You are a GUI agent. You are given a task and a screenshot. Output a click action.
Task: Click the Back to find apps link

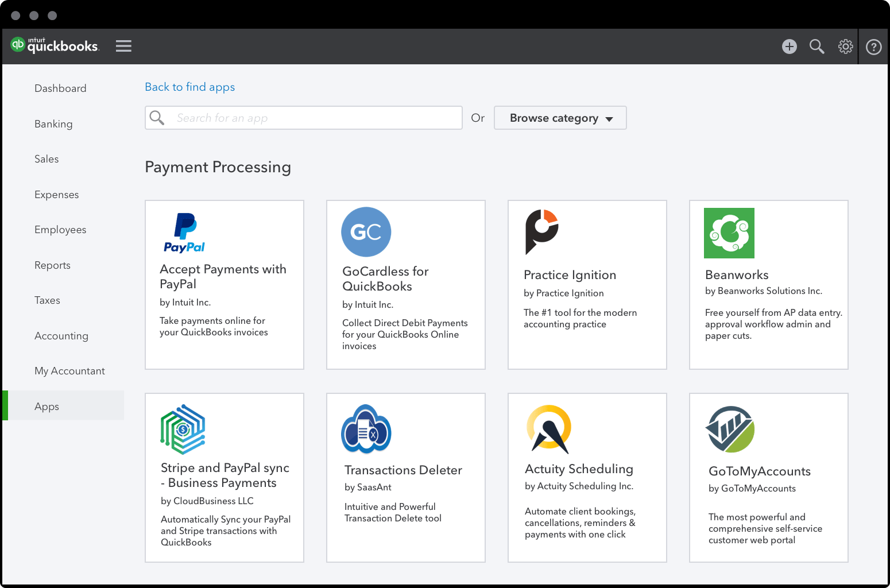click(190, 87)
